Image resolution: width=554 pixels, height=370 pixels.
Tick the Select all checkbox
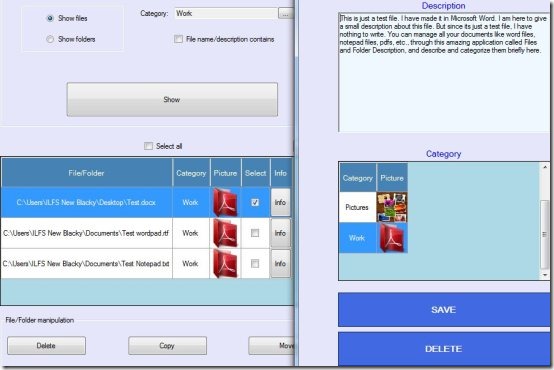(148, 146)
